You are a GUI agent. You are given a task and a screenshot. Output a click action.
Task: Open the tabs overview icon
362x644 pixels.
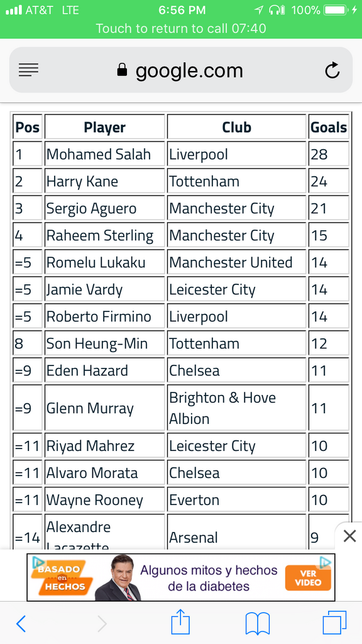click(334, 623)
